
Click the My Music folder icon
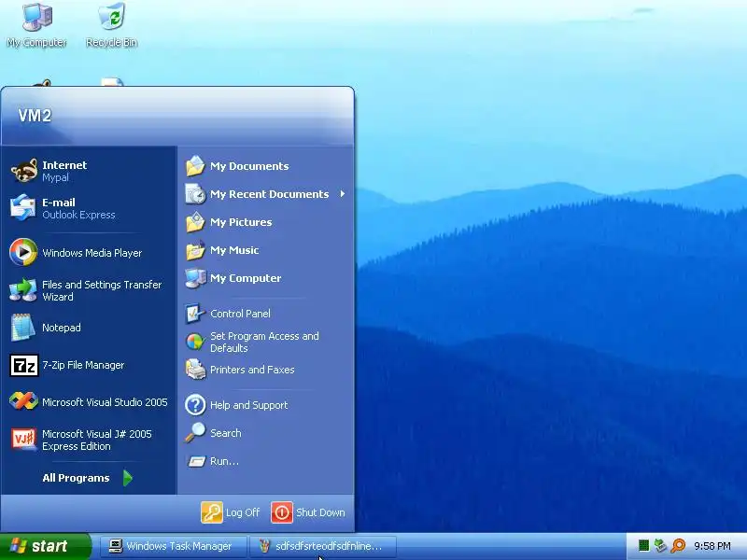(x=195, y=250)
